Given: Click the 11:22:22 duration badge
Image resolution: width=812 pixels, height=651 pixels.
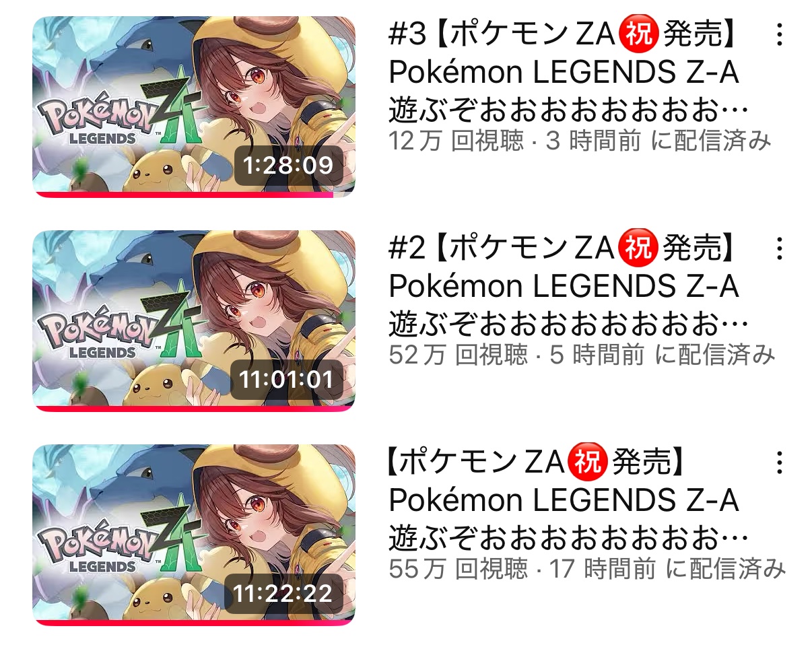Looking at the screenshot, I should [283, 593].
